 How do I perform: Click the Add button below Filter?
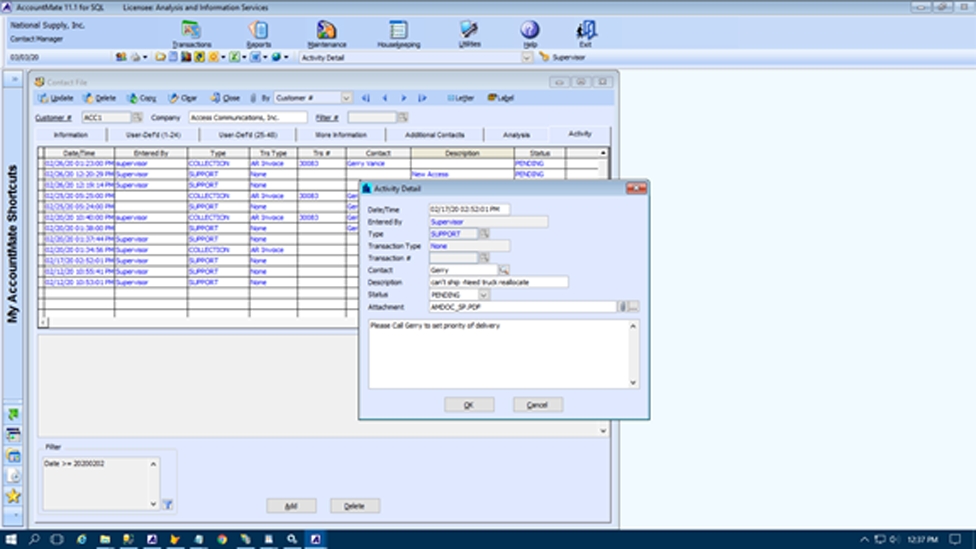tap(291, 506)
